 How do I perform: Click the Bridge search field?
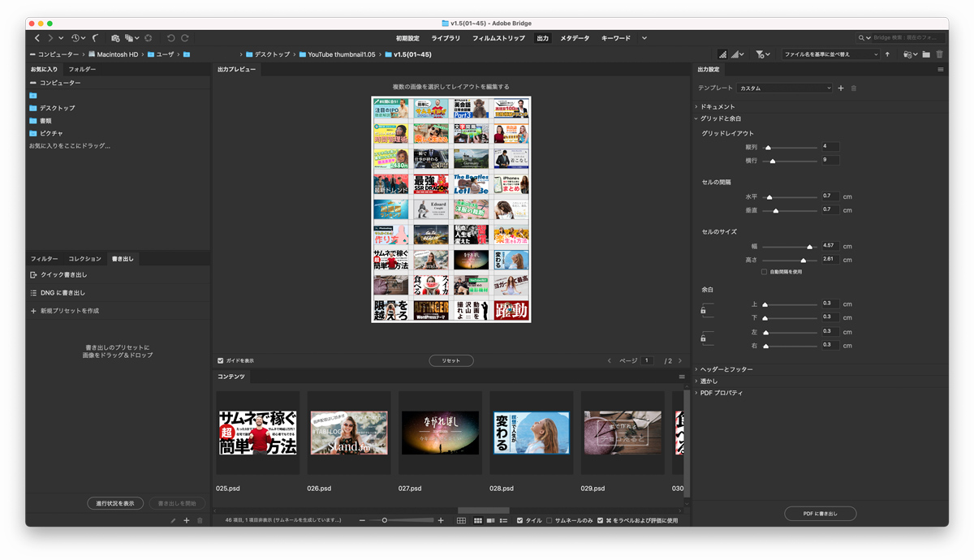click(x=907, y=38)
